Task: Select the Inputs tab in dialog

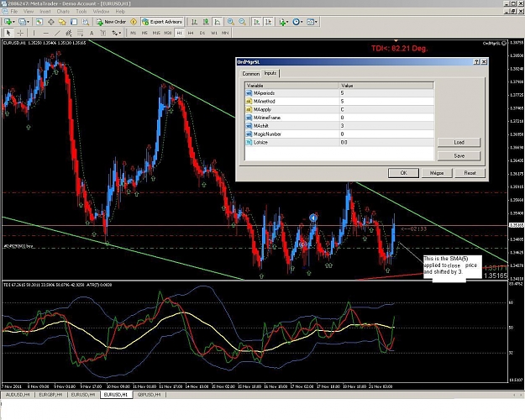Action: pos(270,73)
